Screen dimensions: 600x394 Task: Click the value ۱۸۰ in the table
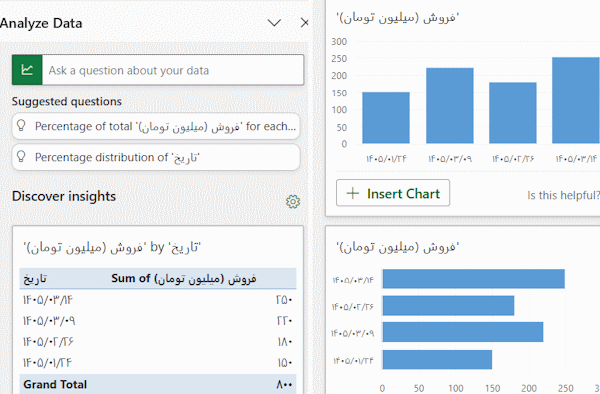click(x=285, y=342)
